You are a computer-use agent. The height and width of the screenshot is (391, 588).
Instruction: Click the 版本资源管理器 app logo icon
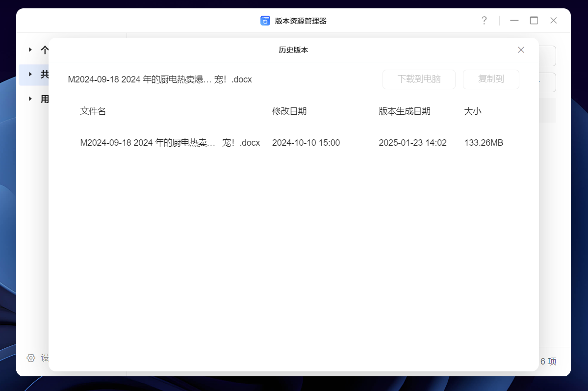click(265, 21)
